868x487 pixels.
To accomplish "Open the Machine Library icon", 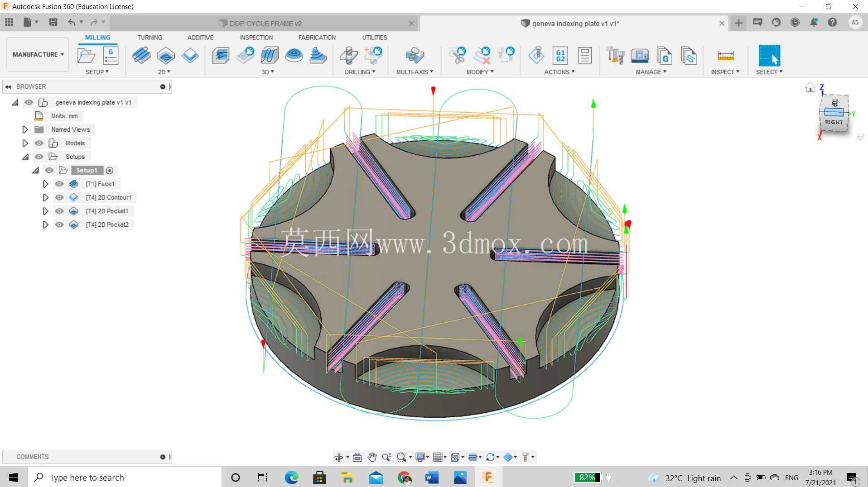I will 640,56.
